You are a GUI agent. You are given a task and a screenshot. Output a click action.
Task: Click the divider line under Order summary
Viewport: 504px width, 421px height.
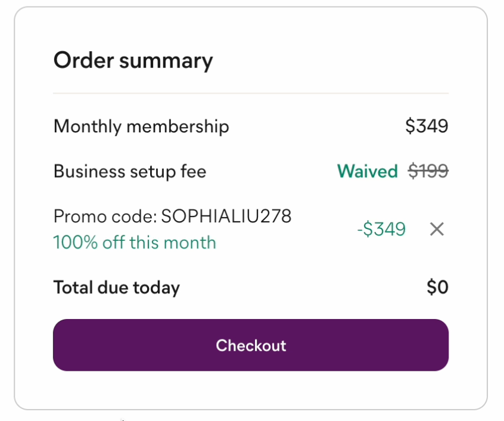tap(250, 94)
